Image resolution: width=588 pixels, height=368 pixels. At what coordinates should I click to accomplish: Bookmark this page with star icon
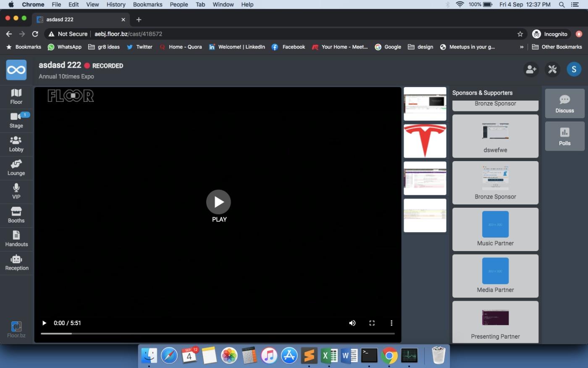pos(520,34)
